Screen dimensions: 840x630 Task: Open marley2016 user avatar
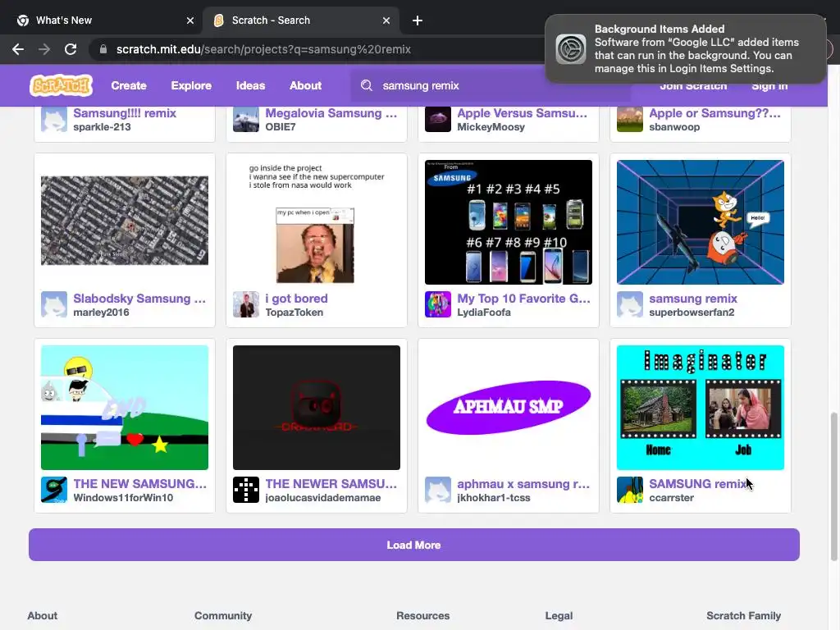(x=54, y=304)
